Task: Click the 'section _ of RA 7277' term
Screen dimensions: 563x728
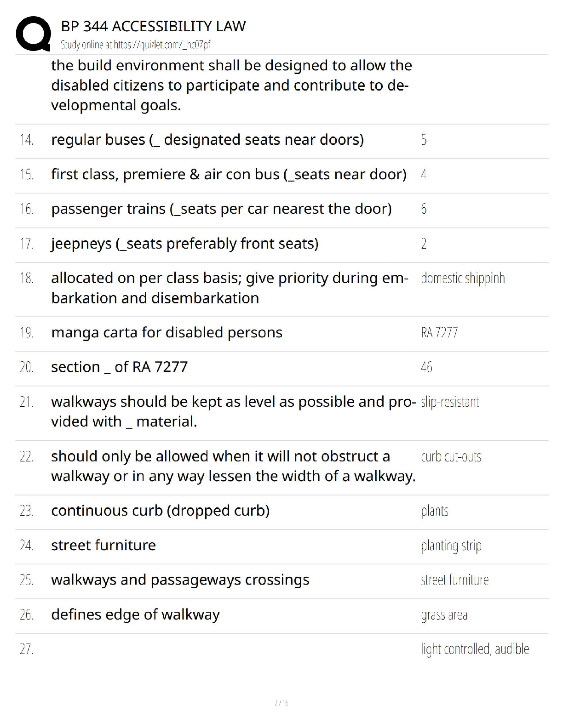Action: pos(119,367)
